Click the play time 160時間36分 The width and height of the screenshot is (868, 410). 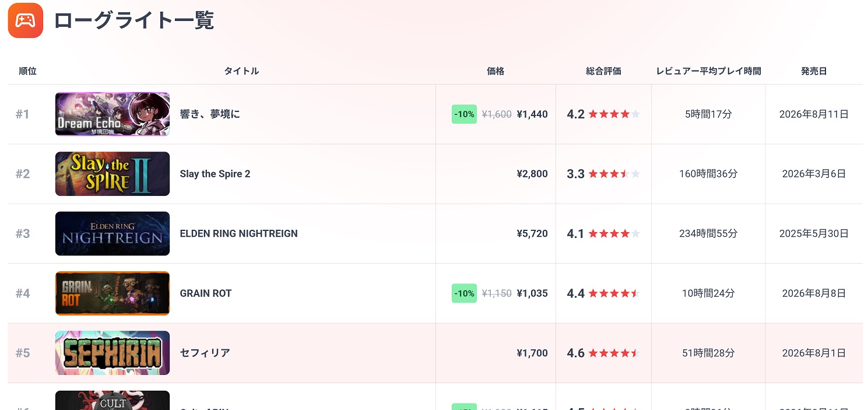(x=708, y=174)
